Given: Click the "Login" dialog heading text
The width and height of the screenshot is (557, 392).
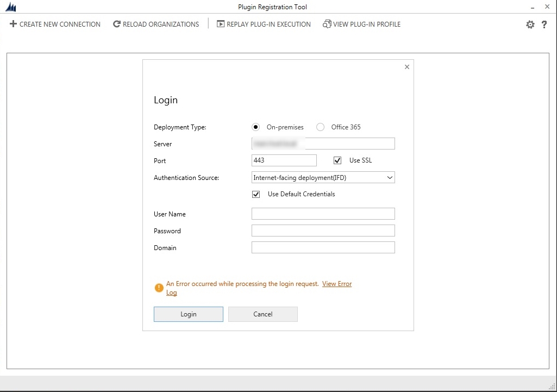Looking at the screenshot, I should pos(166,100).
